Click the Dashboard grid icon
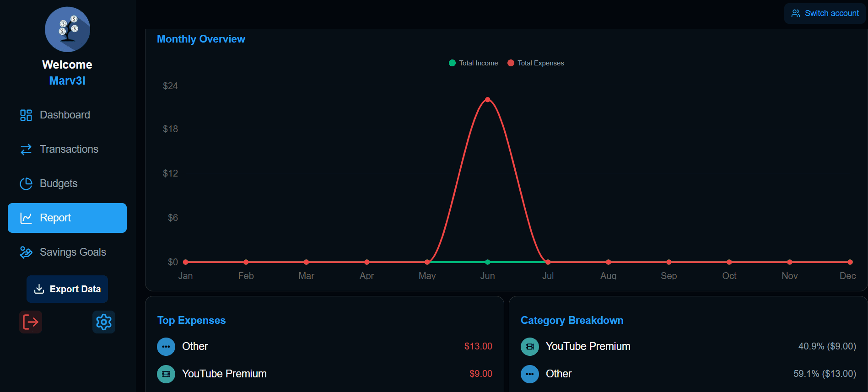 click(x=26, y=115)
